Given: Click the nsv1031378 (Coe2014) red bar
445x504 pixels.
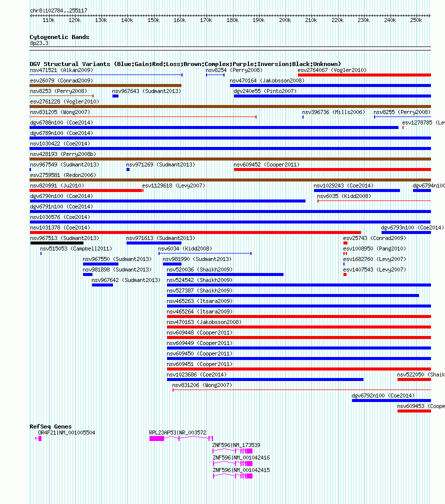Looking at the screenshot, I should [195, 232].
